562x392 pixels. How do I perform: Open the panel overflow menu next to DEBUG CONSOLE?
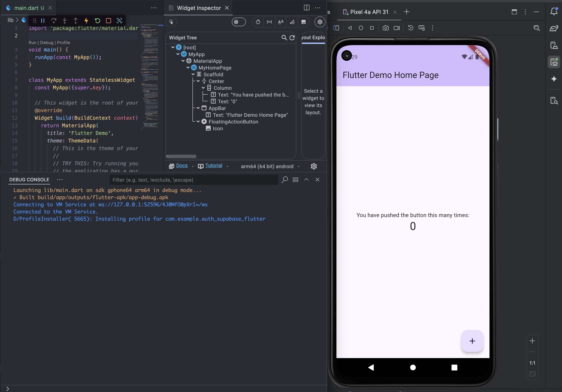click(60, 180)
